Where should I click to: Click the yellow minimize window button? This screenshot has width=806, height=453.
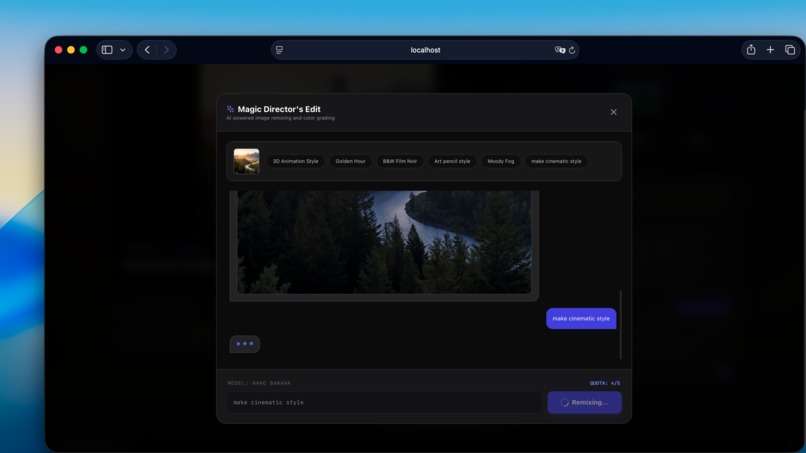71,50
